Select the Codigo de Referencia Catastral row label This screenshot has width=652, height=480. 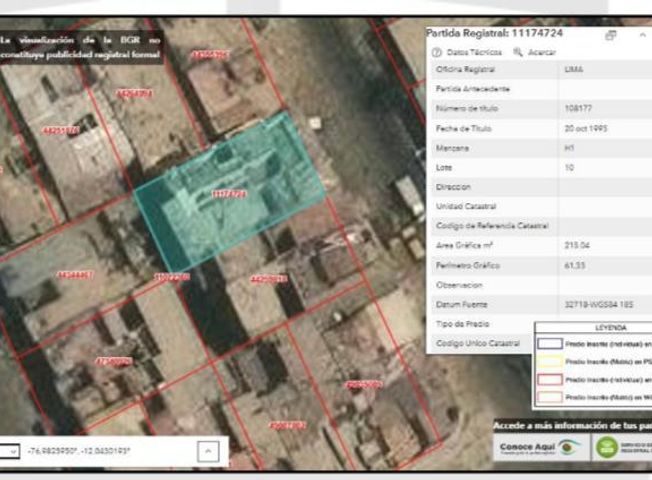coord(492,226)
